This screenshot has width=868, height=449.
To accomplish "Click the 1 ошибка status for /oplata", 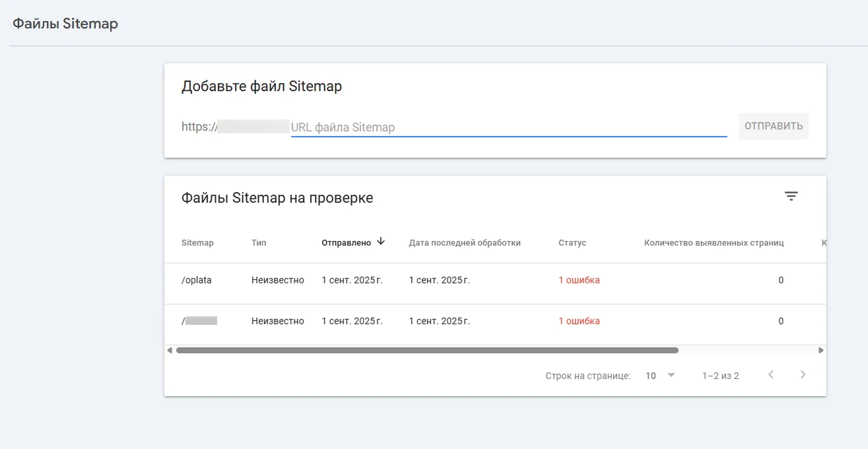I will [579, 280].
